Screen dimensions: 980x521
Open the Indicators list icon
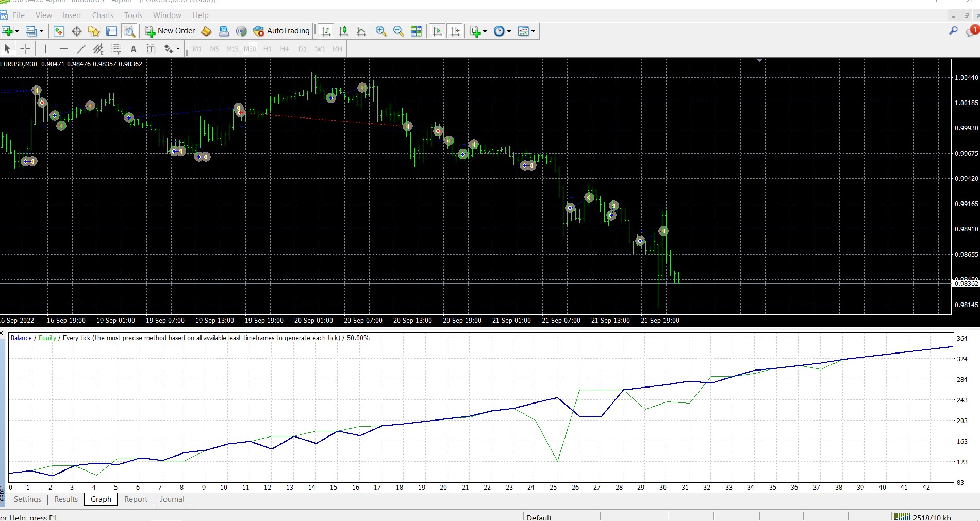pyautogui.click(x=475, y=31)
